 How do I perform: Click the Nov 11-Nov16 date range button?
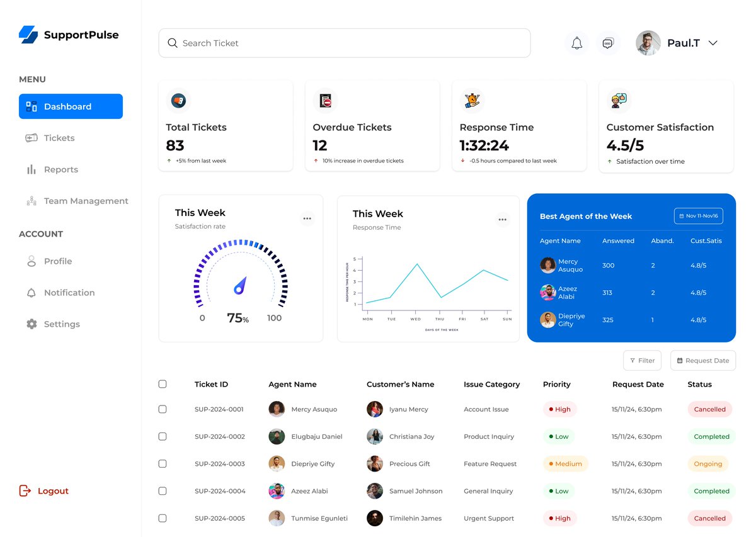pyautogui.click(x=699, y=216)
